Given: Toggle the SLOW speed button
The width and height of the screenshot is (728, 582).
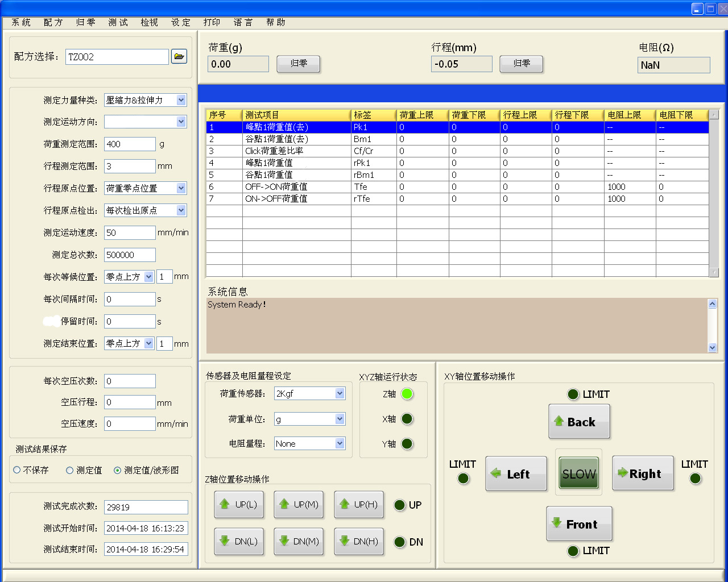Looking at the screenshot, I should coord(579,473).
